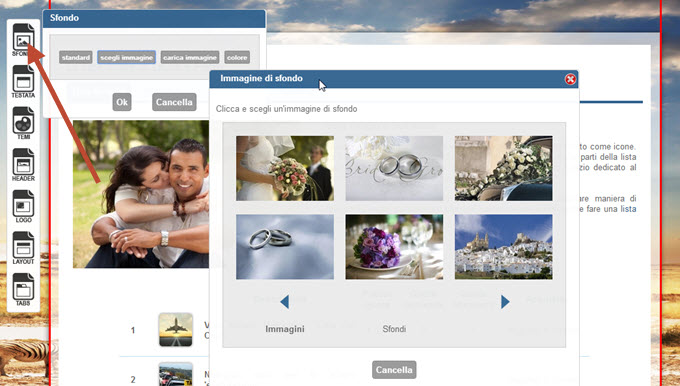This screenshot has height=386, width=680.
Task: Open the Testata tool in sidebar
Action: pyautogui.click(x=23, y=82)
